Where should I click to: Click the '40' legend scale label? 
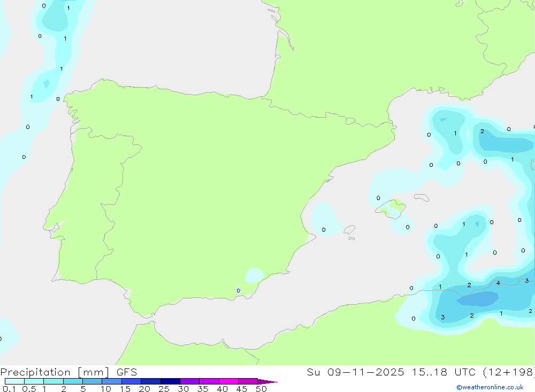223,389
